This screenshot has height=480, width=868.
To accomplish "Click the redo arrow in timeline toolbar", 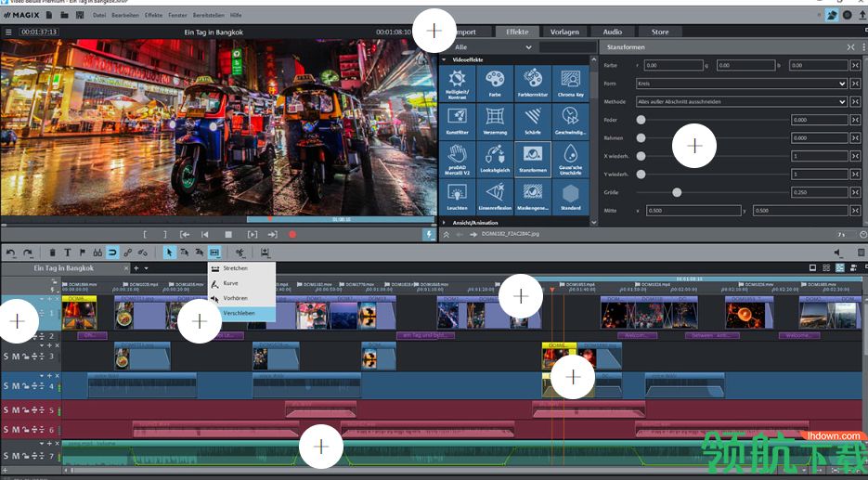I will (27, 253).
